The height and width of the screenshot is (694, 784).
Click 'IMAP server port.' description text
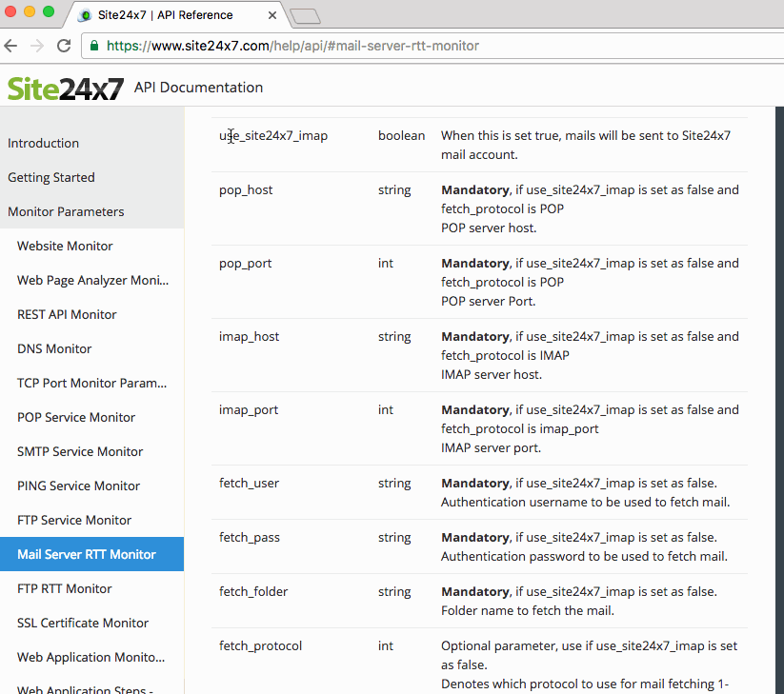pyautogui.click(x=491, y=448)
